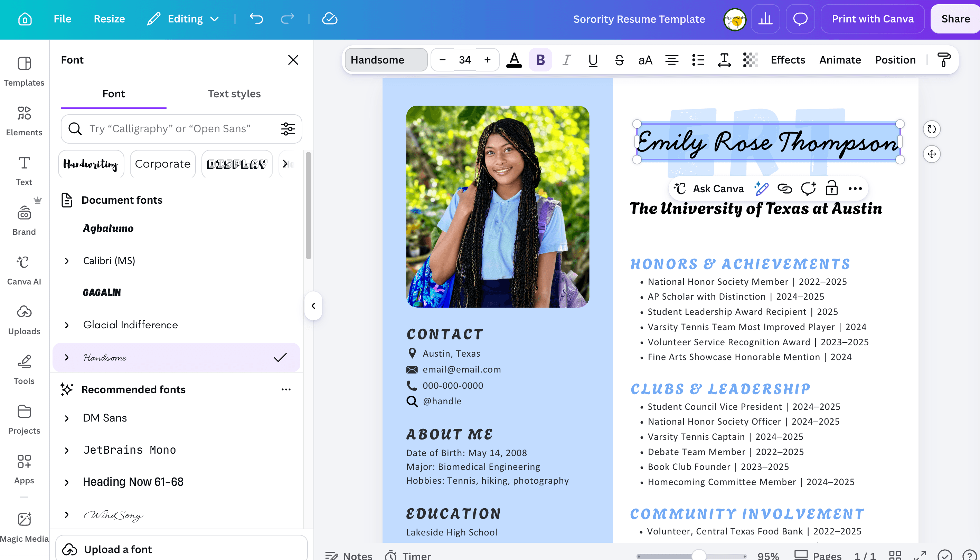Open Tools in sidebar
The image size is (980, 560).
[24, 369]
